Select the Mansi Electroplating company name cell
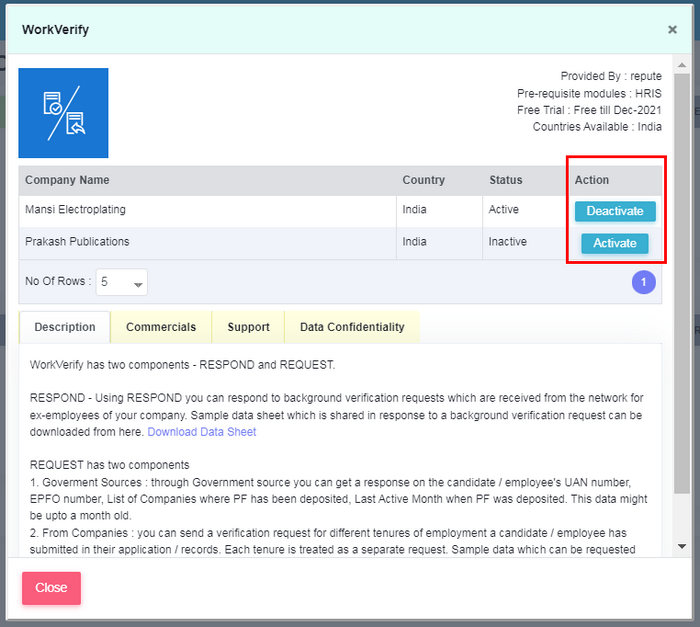Viewport: 700px width, 627px height. tap(208, 211)
